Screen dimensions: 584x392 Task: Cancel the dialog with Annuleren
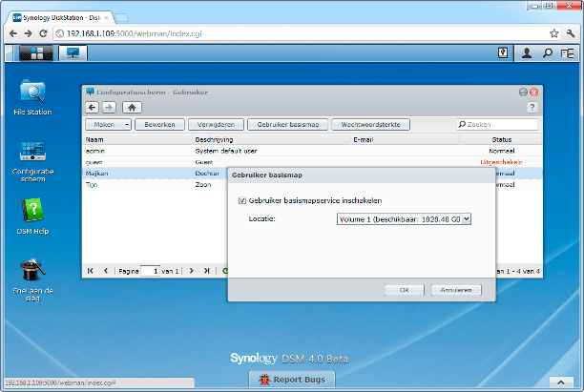456,290
